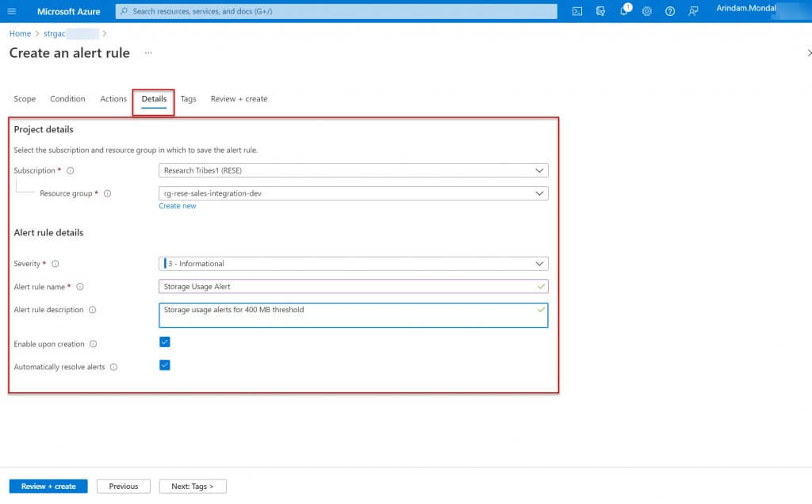This screenshot has height=504, width=812.
Task: Open Copilot icon beside Cloud Shell
Action: 600,11
